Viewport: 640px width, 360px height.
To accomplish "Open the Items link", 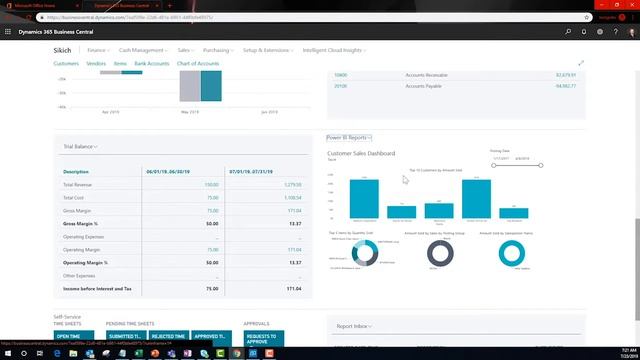I will coord(120,64).
